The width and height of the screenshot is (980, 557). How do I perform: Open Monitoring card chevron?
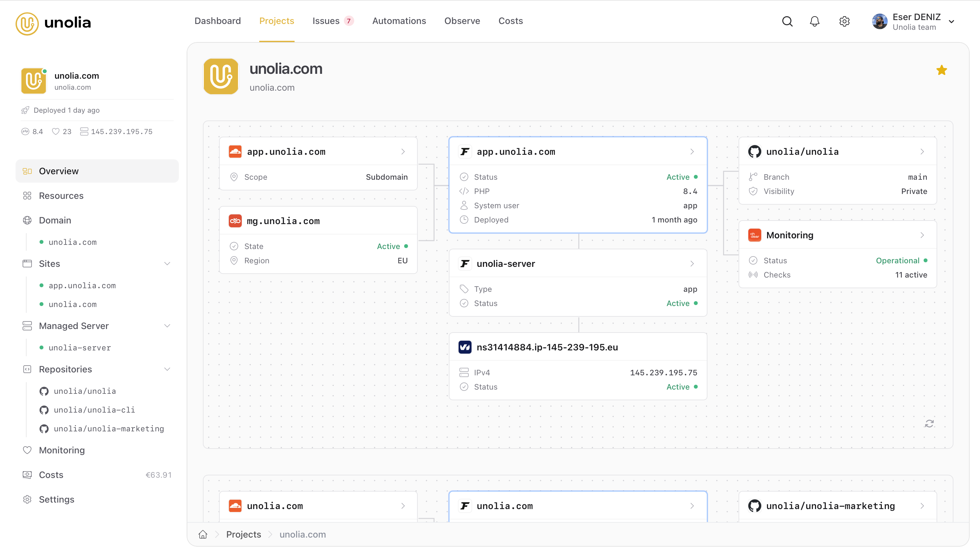tap(922, 235)
